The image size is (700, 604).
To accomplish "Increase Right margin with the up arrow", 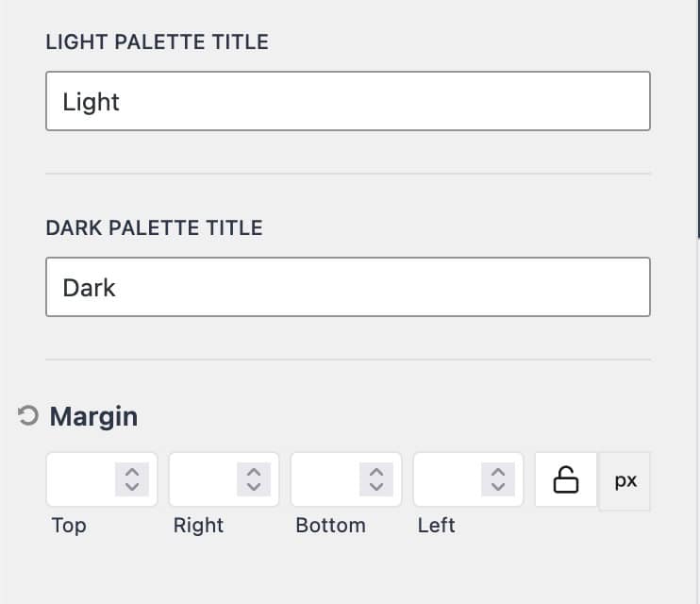I will (254, 473).
